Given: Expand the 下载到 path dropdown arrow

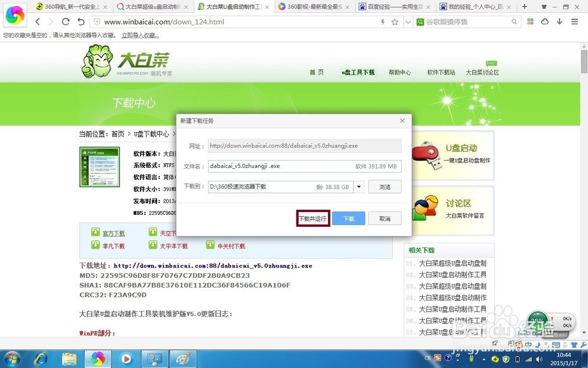Looking at the screenshot, I should [x=359, y=187].
